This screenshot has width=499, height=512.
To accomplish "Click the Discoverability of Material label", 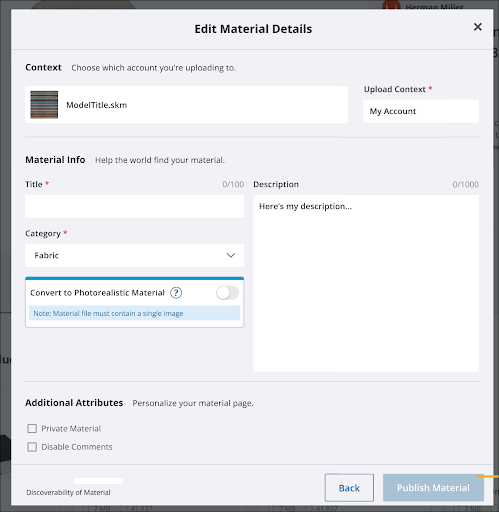I will point(68,492).
